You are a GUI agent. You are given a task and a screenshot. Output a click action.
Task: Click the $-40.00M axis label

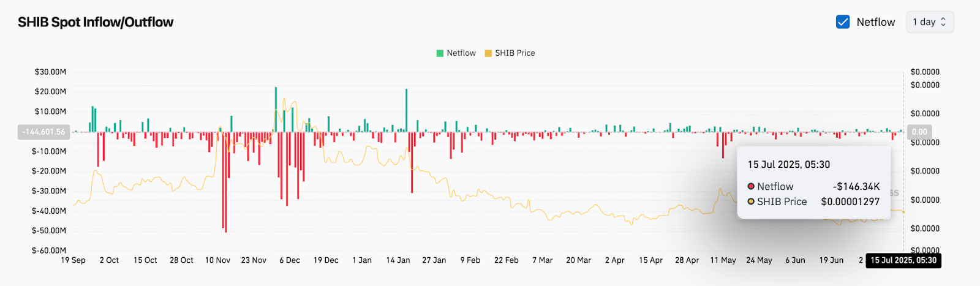(49, 211)
